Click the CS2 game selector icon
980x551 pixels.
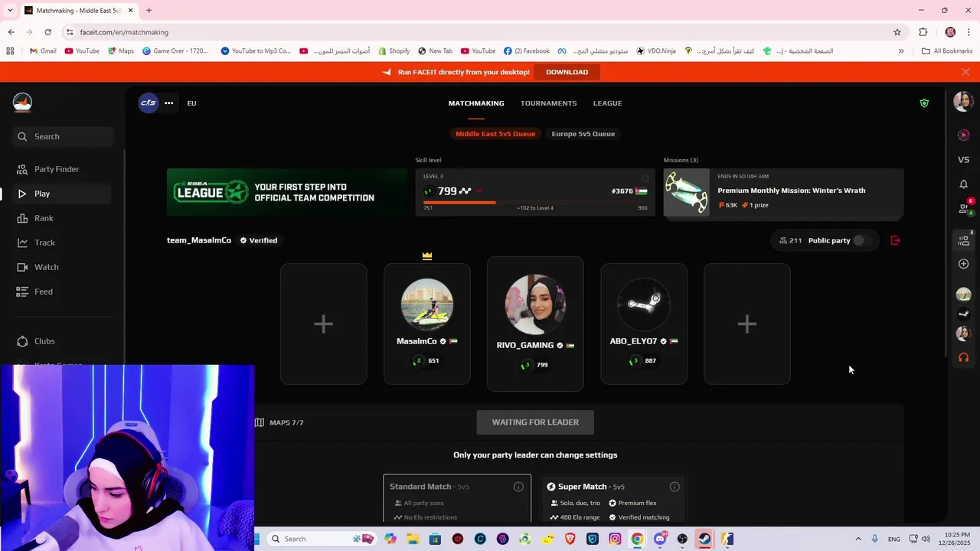pyautogui.click(x=148, y=103)
